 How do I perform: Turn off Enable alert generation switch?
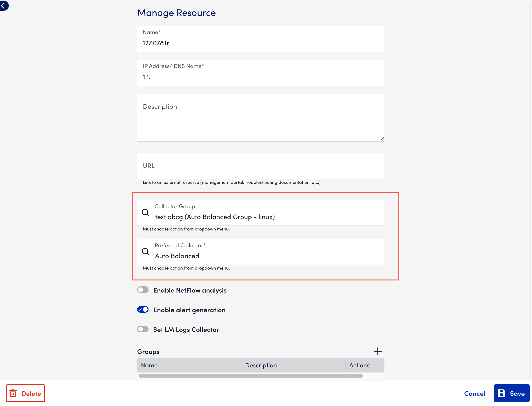pyautogui.click(x=143, y=310)
